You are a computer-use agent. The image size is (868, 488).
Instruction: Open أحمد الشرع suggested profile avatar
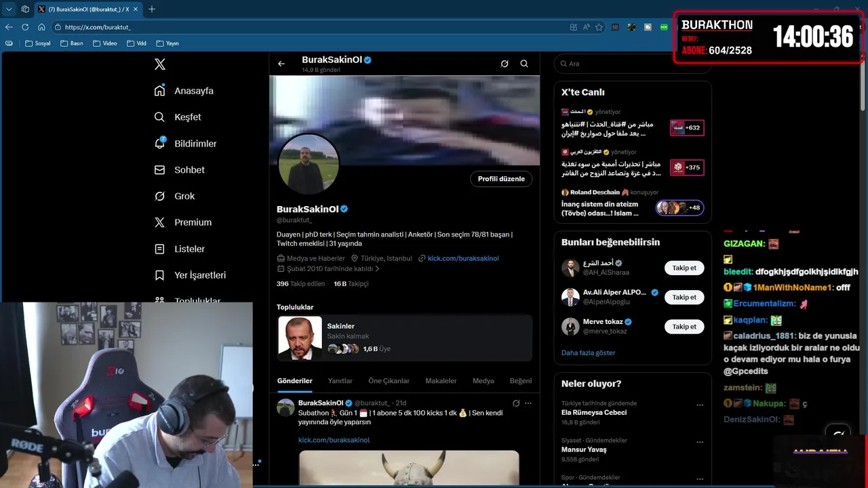coord(570,268)
